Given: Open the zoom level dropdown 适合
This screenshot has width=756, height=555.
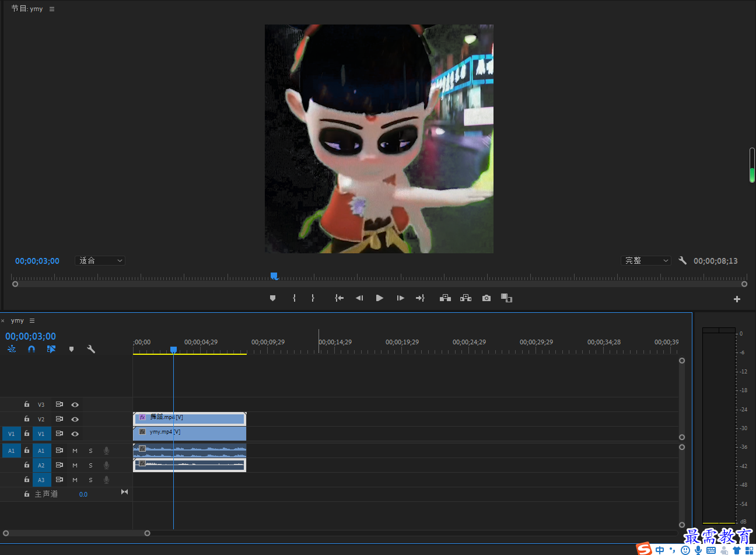Looking at the screenshot, I should 100,261.
